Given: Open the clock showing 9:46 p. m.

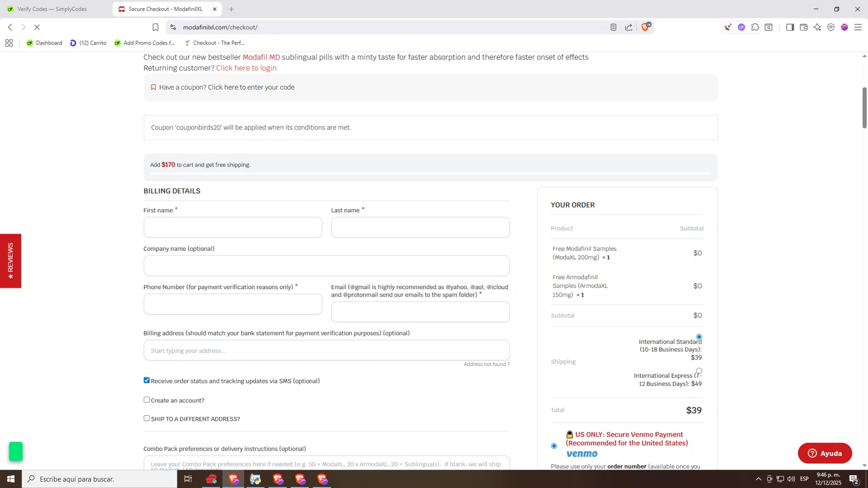Looking at the screenshot, I should [828, 479].
